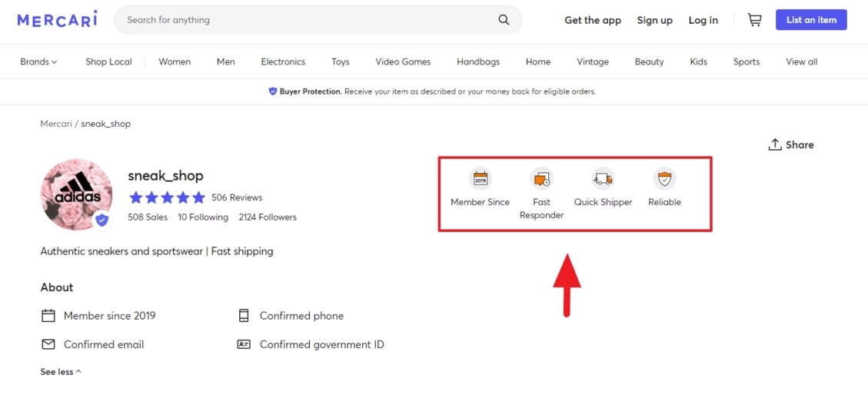Open the Handbags category

click(x=478, y=62)
